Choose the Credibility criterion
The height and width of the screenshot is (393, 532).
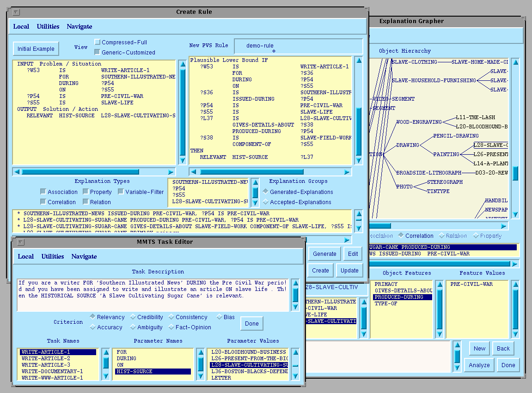click(133, 317)
